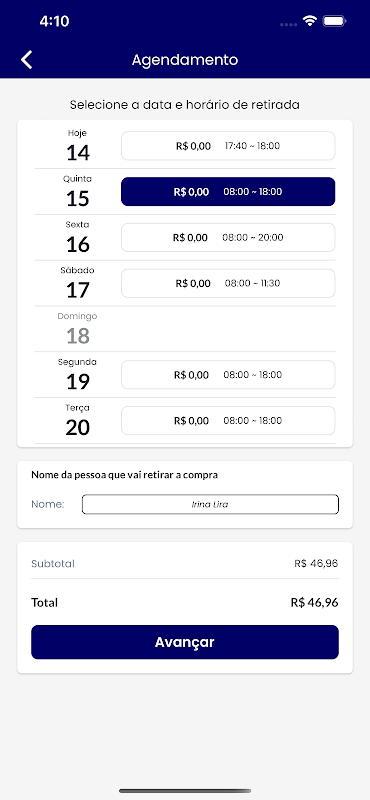The image size is (370, 800).
Task: Tap the 4:10 clock in status bar
Action: click(x=54, y=21)
